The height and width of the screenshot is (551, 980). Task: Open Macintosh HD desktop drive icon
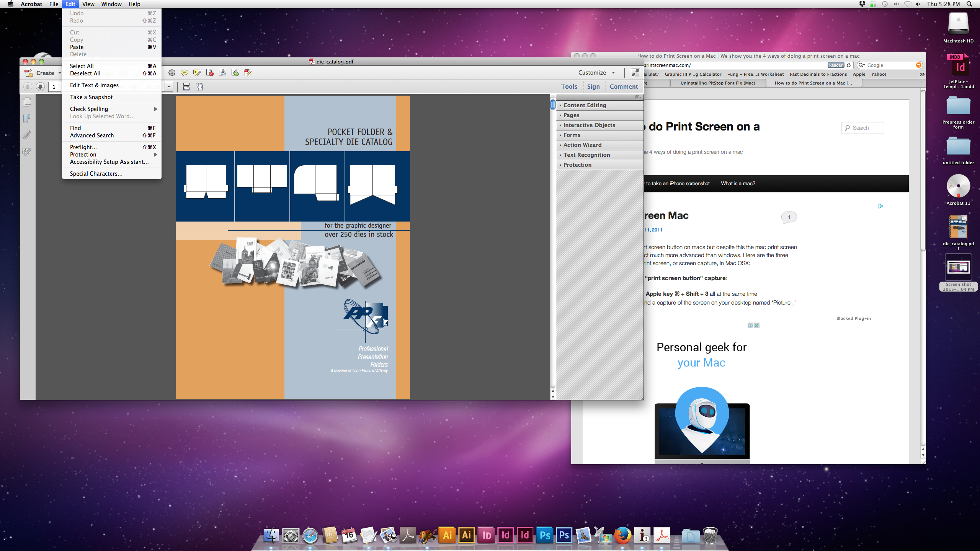point(958,28)
